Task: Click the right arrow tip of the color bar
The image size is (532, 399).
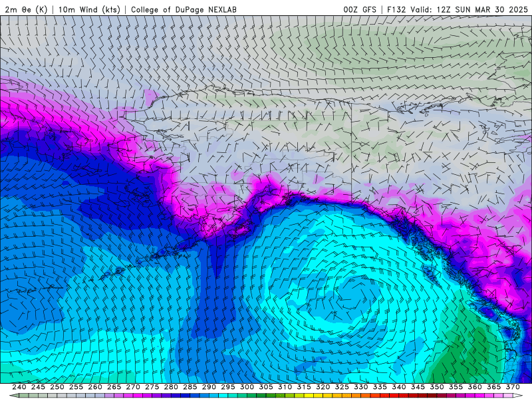Action: tap(518, 396)
